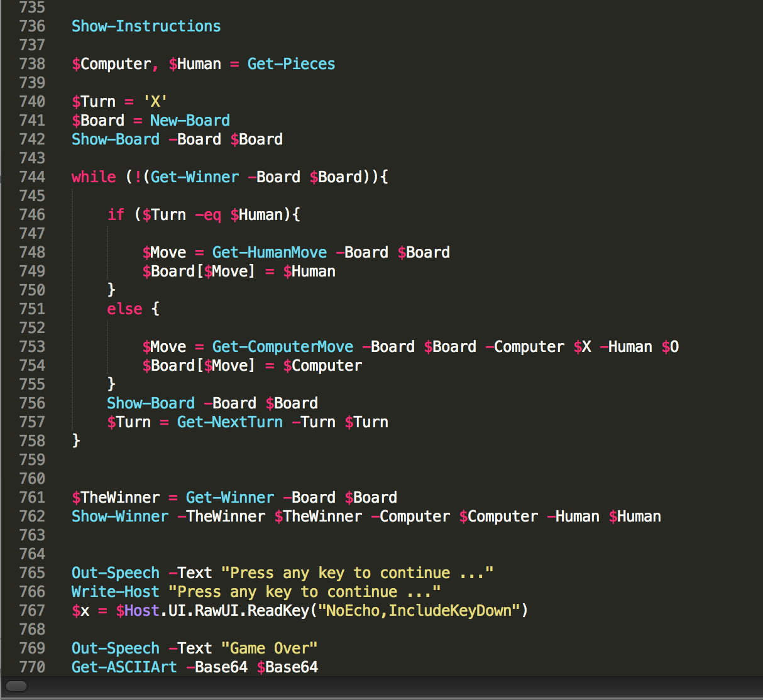Viewport: 763px width, 700px height.
Task: Click the closing brace on line 750
Action: [111, 290]
